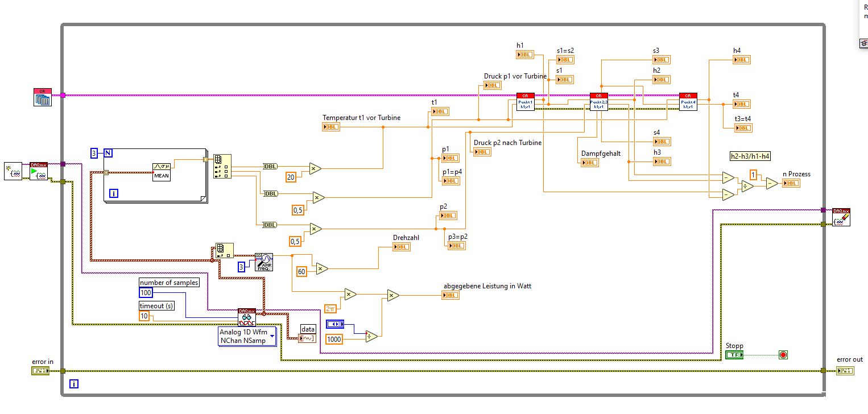Click the For Loop count terminal N
Screen dimensions: 868x414
click(108, 152)
